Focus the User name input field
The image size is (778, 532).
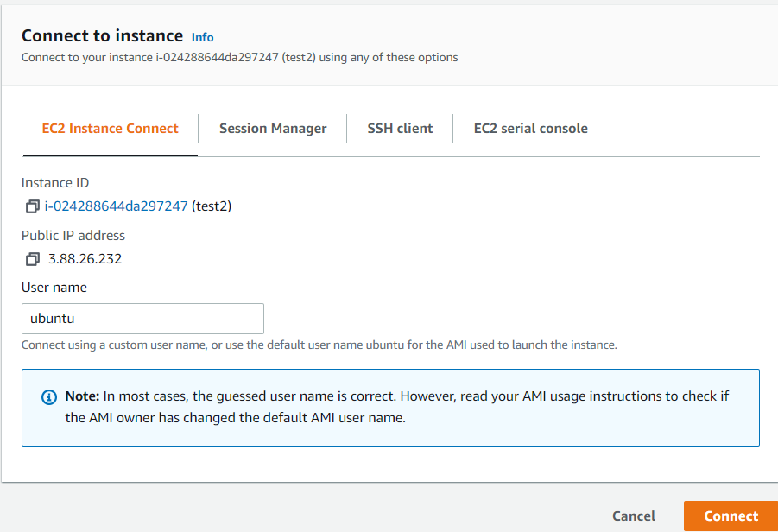[142, 319]
